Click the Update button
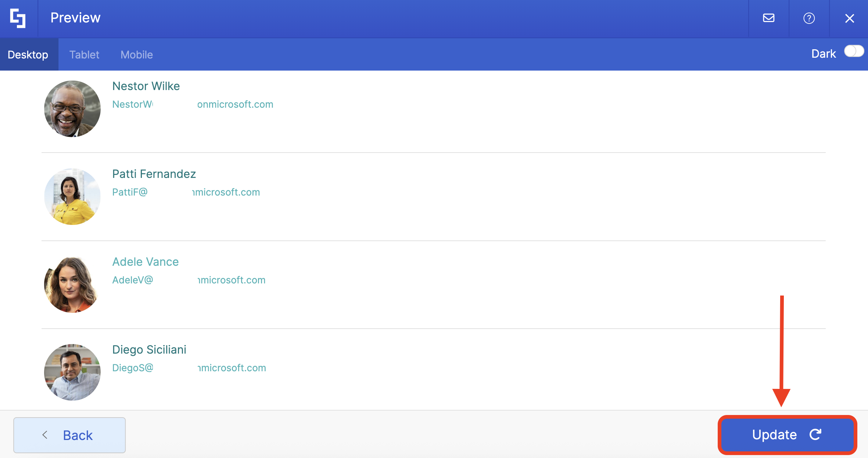The width and height of the screenshot is (868, 458). [x=787, y=435]
